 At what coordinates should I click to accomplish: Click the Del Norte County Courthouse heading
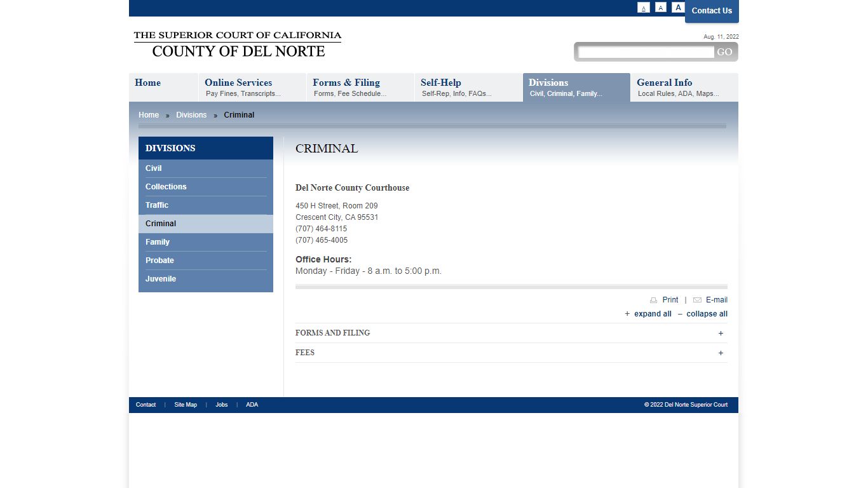coord(353,188)
